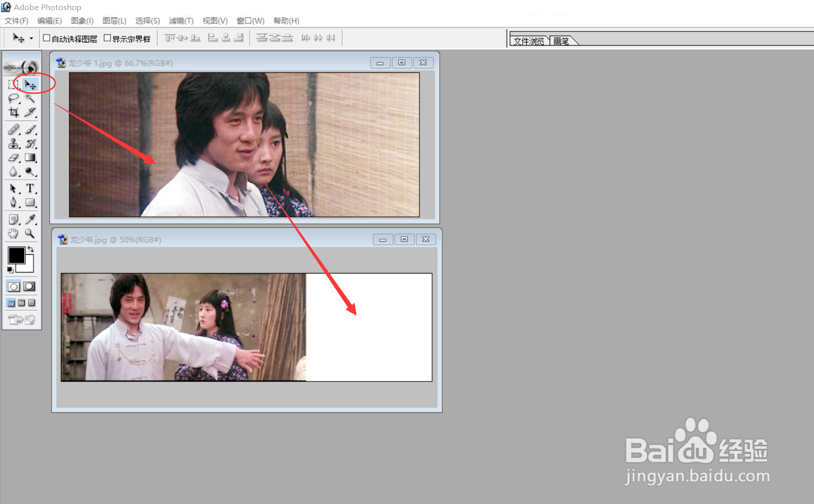Select the Crop tool
814x504 pixels.
click(14, 112)
